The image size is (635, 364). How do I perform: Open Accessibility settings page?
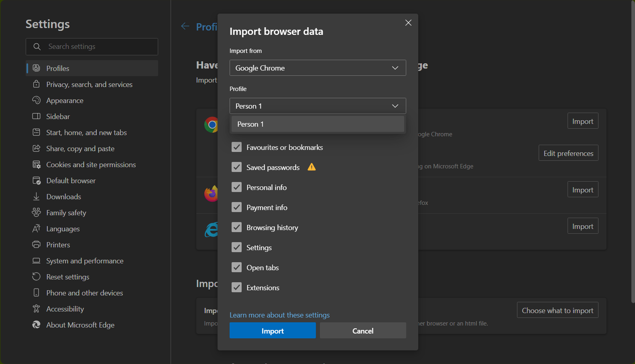92,309
